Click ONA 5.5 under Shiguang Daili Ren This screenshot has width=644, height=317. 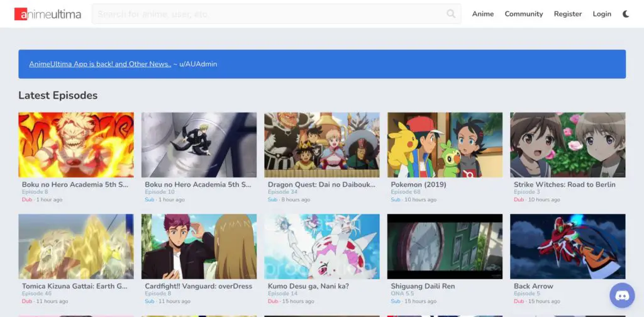[402, 294]
